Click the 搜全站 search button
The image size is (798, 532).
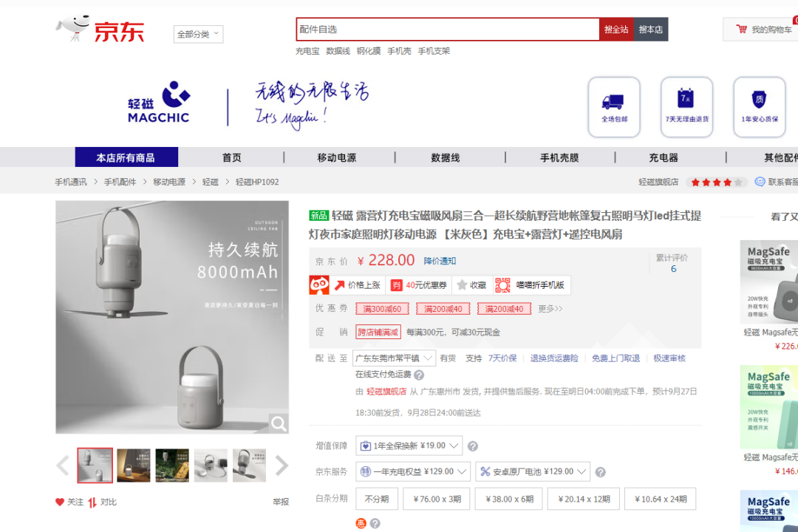tap(616, 30)
